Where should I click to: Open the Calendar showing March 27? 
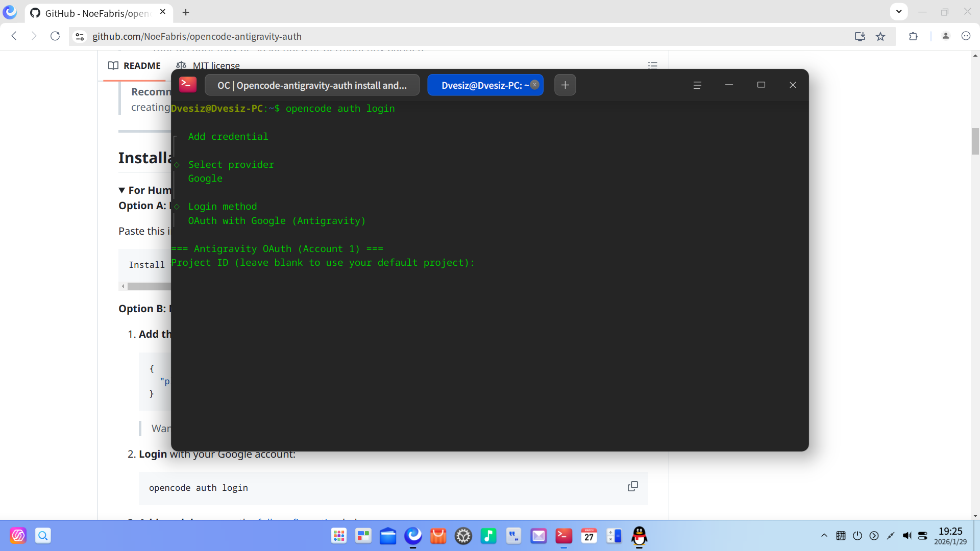pyautogui.click(x=589, y=536)
